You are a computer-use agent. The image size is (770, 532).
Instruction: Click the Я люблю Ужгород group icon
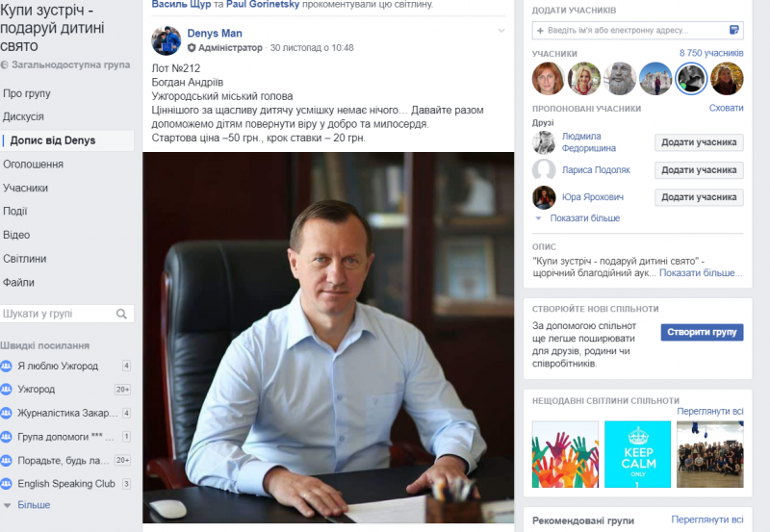pos(6,366)
